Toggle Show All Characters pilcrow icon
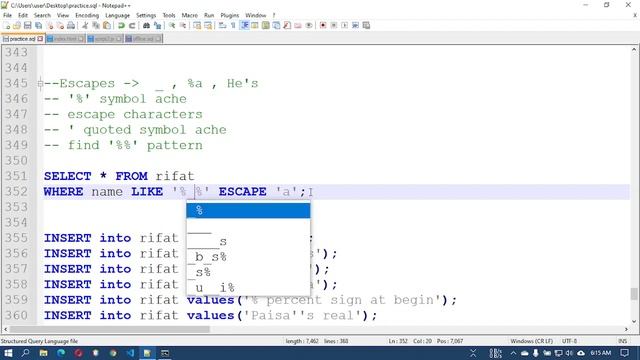The image size is (640, 360). coord(233,25)
